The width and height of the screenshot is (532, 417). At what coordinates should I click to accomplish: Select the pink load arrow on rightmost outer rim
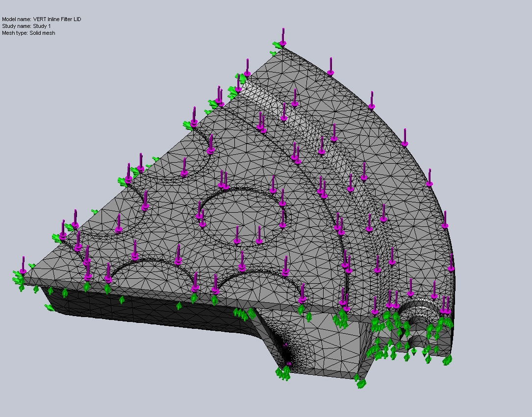[x=445, y=220]
